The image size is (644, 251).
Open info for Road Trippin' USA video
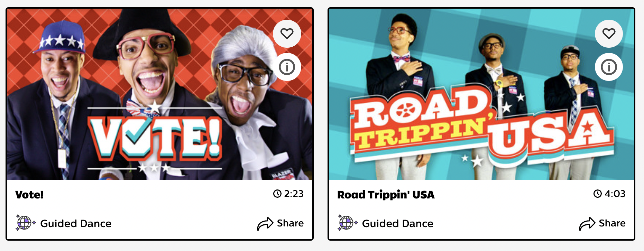point(609,67)
